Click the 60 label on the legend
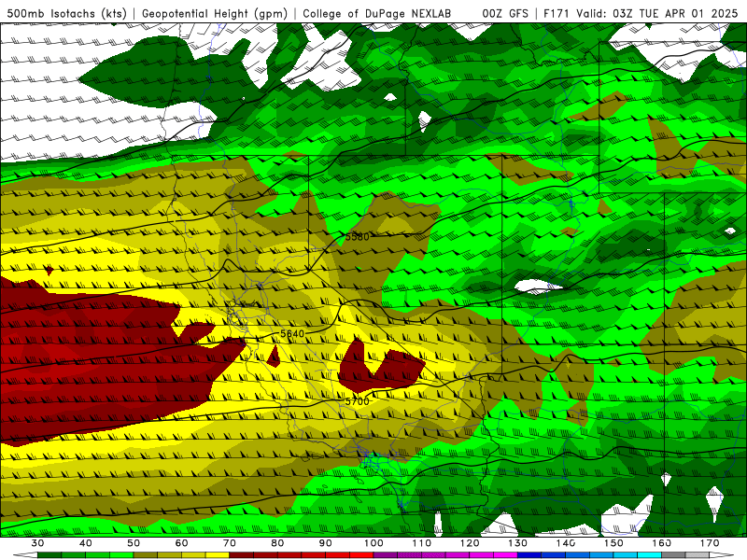Screen dimensions: 747x560 [x=181, y=543]
